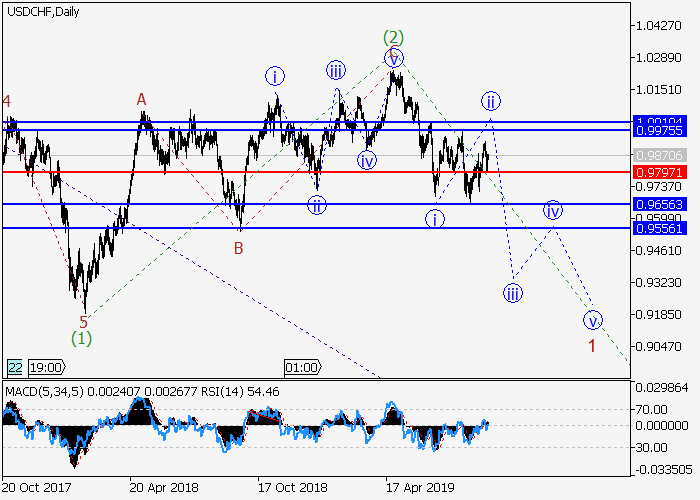Select the circled iv label on projection
The height and width of the screenshot is (500, 700).
pyautogui.click(x=553, y=210)
